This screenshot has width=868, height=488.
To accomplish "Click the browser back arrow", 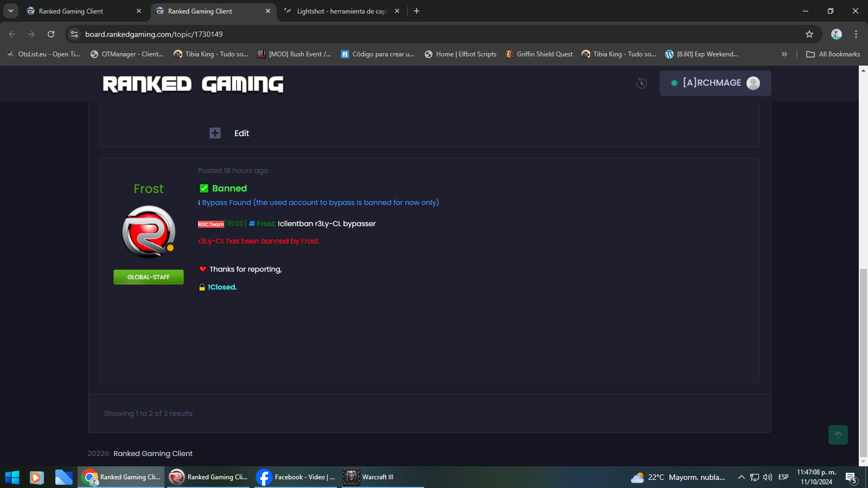I will (x=12, y=34).
